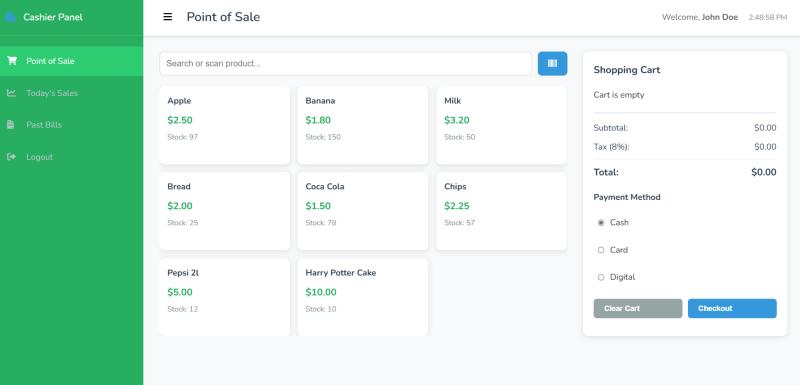Click the 'Stock: 25' text

pos(183,223)
